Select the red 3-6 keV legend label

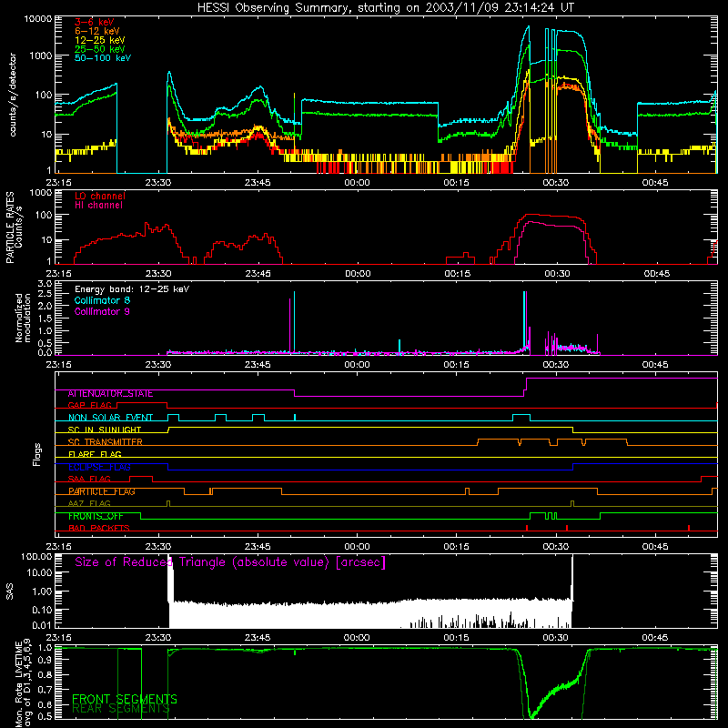[94, 22]
